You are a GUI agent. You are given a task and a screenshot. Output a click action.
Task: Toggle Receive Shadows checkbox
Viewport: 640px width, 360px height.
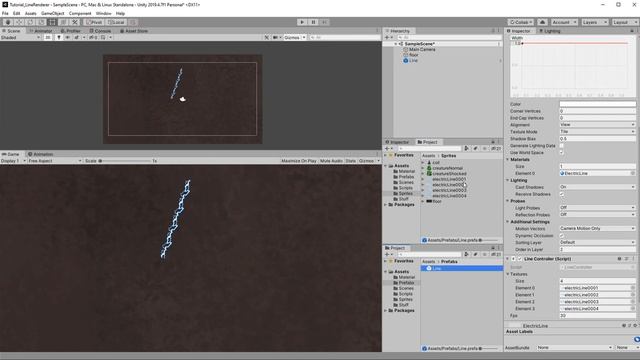(562, 194)
